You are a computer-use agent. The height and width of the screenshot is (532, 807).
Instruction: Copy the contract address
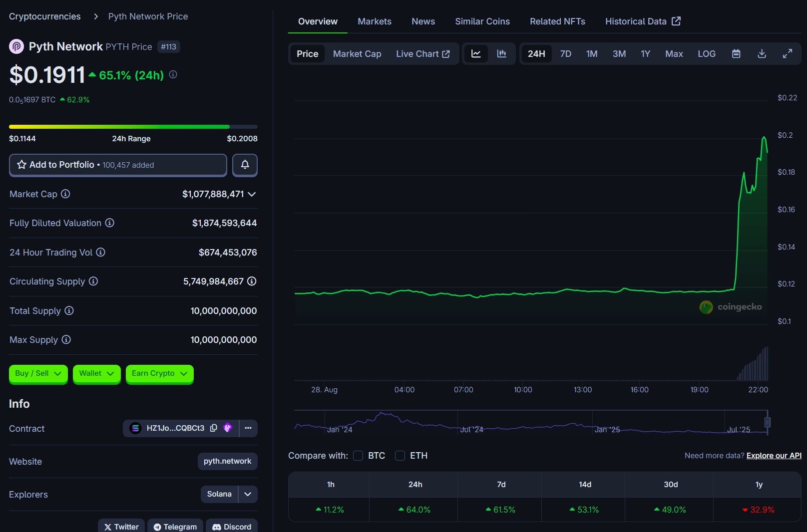coord(214,428)
